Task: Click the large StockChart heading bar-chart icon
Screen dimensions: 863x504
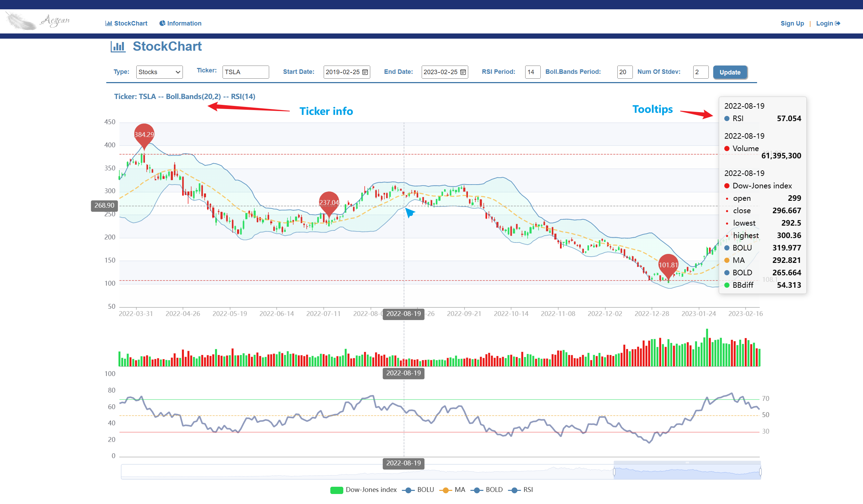Action: click(x=118, y=47)
